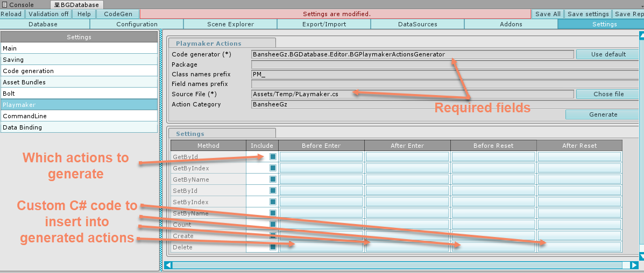Select Code generation settings entry
Screen dimensions: 644x273
point(79,71)
